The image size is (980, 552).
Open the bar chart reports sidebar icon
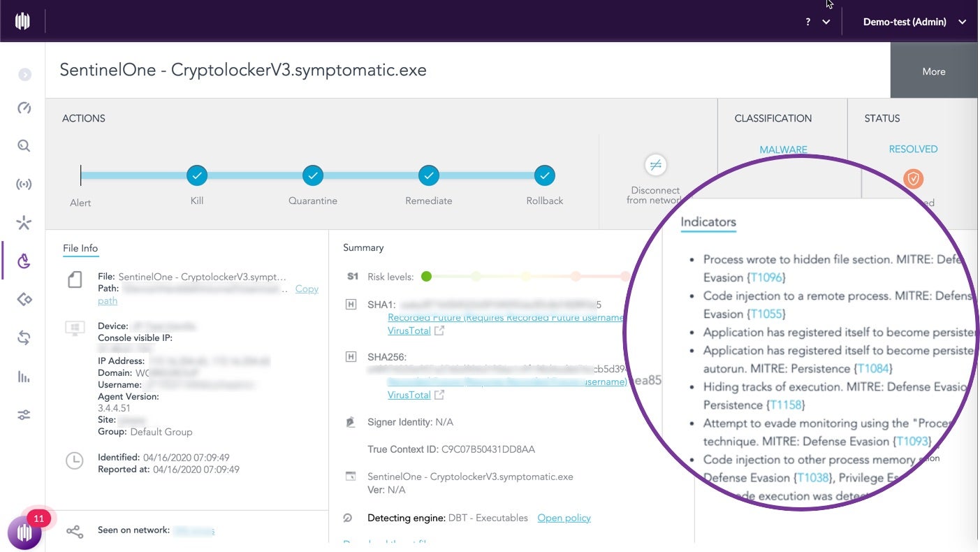click(x=24, y=377)
